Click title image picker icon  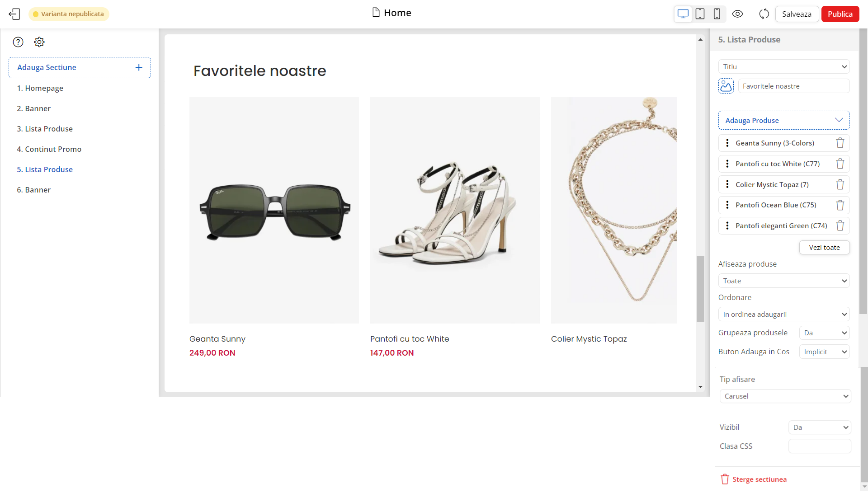tap(726, 86)
